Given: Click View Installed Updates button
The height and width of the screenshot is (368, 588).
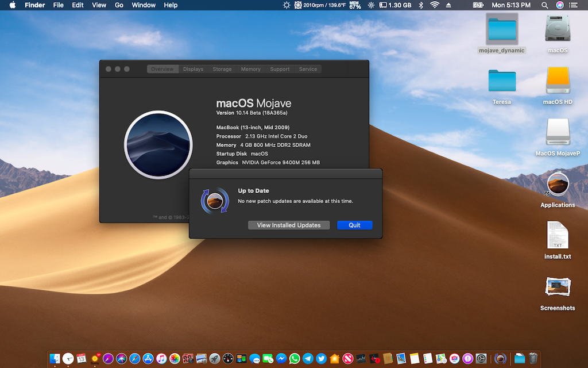Looking at the screenshot, I should pos(289,225).
